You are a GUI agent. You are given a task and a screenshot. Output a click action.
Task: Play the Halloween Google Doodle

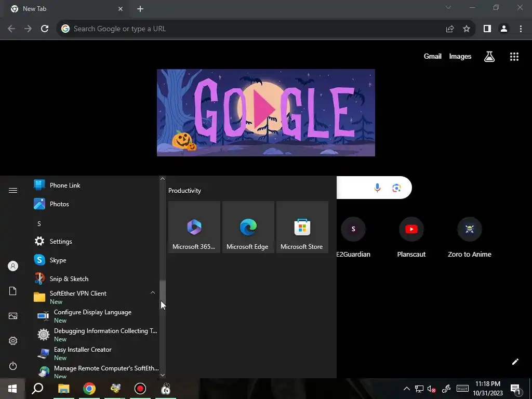265,113
